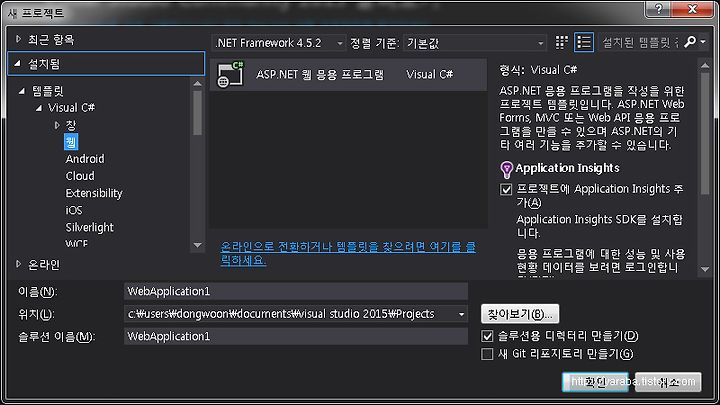Close the new project dialog
Screen dimensions: 720x405
[692, 9]
